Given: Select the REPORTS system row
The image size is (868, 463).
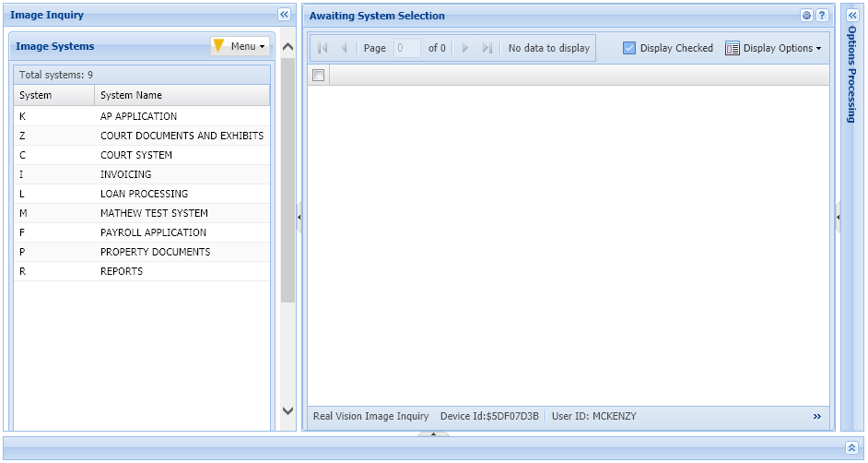Looking at the screenshot, I should (142, 271).
